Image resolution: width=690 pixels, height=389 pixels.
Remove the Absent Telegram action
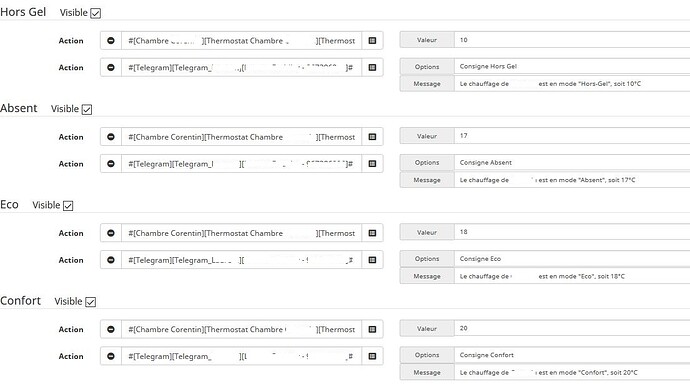pyautogui.click(x=111, y=164)
